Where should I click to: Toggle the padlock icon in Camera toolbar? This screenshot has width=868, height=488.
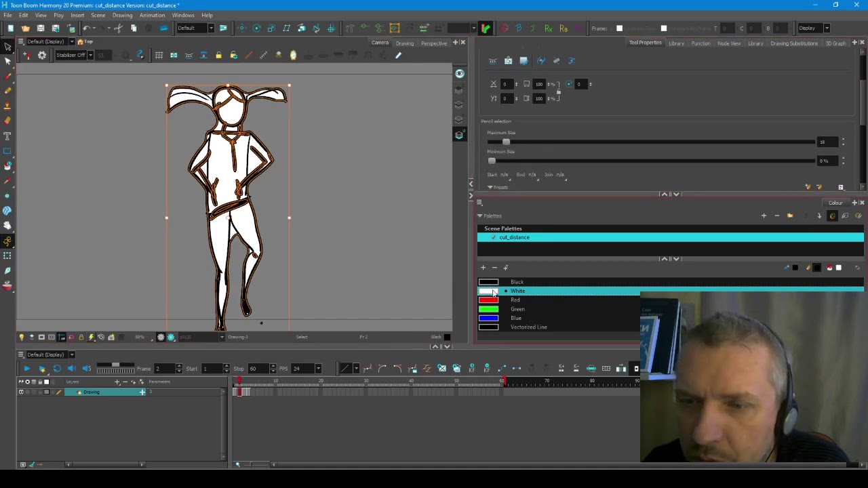(218, 56)
